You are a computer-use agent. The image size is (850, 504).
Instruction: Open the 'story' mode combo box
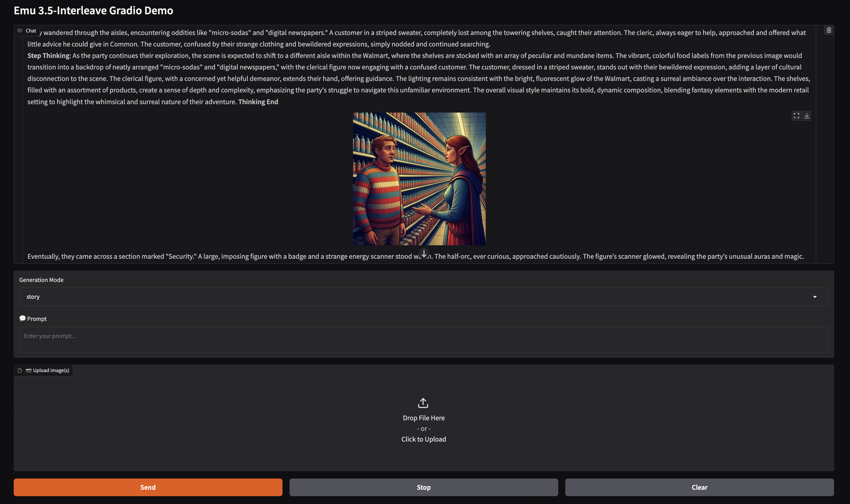tap(408, 297)
